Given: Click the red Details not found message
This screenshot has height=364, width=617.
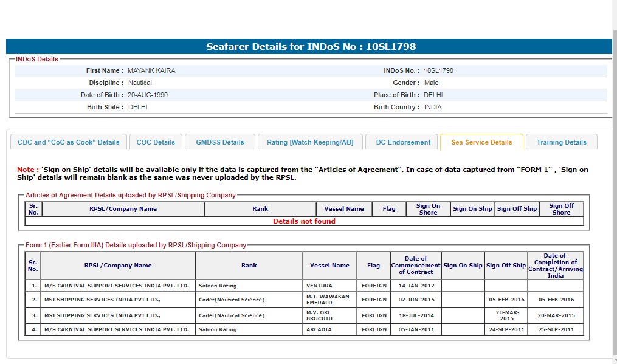Looking at the screenshot, I should (304, 221).
